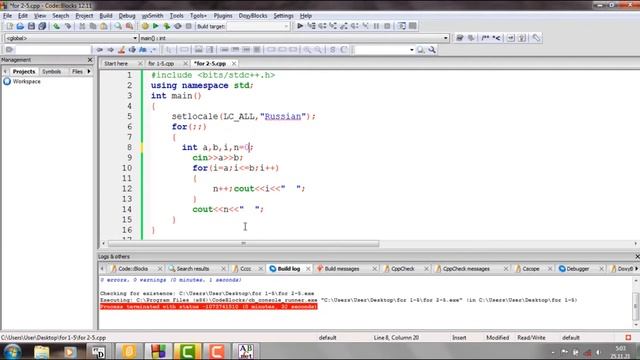Click the New file icon

click(x=9, y=26)
